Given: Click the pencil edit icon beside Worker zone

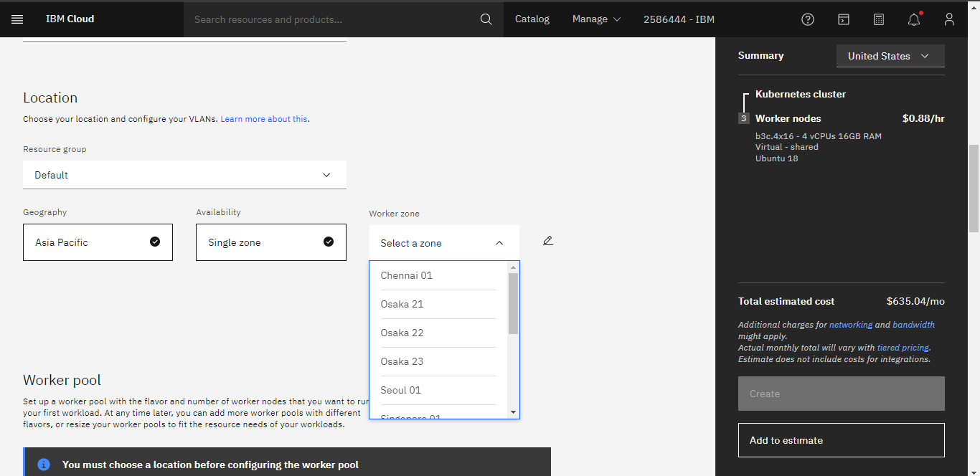Looking at the screenshot, I should (x=548, y=241).
